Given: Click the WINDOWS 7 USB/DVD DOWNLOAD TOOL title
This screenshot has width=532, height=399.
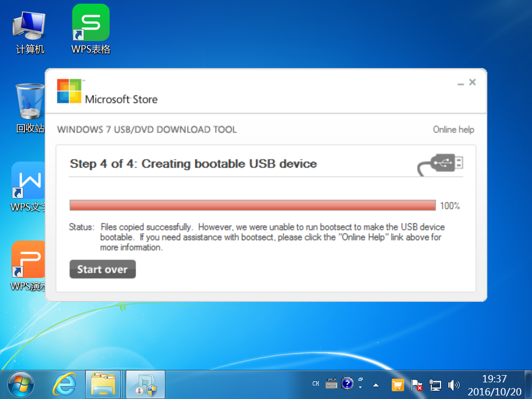Looking at the screenshot, I should [x=147, y=129].
